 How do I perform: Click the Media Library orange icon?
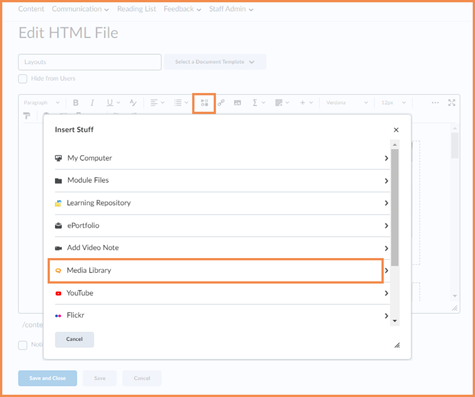coord(58,270)
